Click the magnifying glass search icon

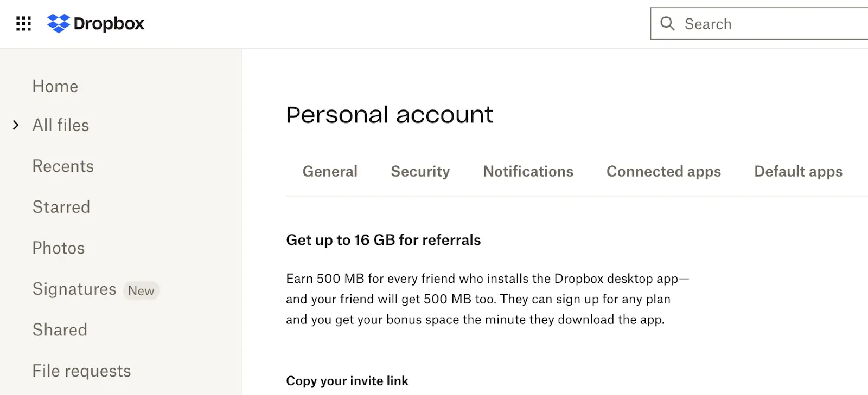(667, 24)
